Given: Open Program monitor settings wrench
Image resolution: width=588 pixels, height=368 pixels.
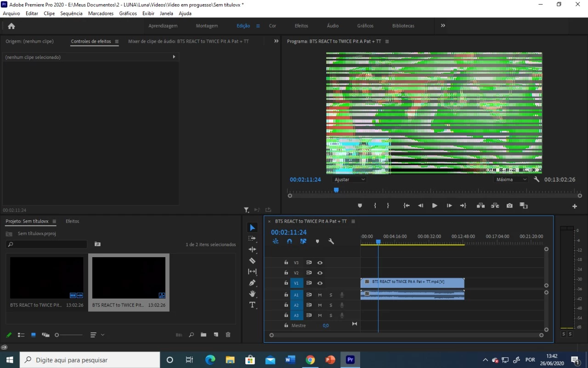Looking at the screenshot, I should (536, 179).
